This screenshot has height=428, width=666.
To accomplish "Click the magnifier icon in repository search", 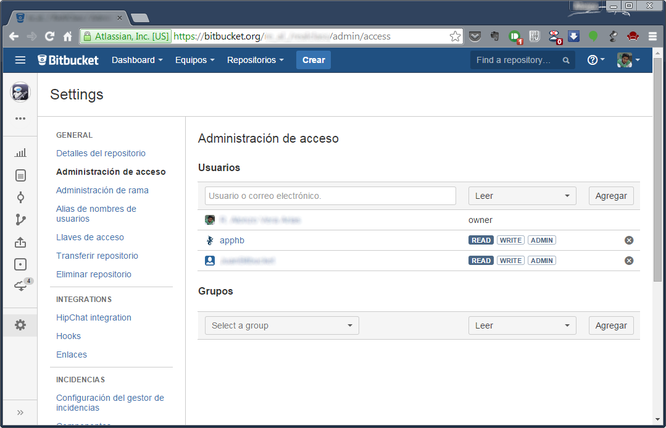I will [x=566, y=60].
